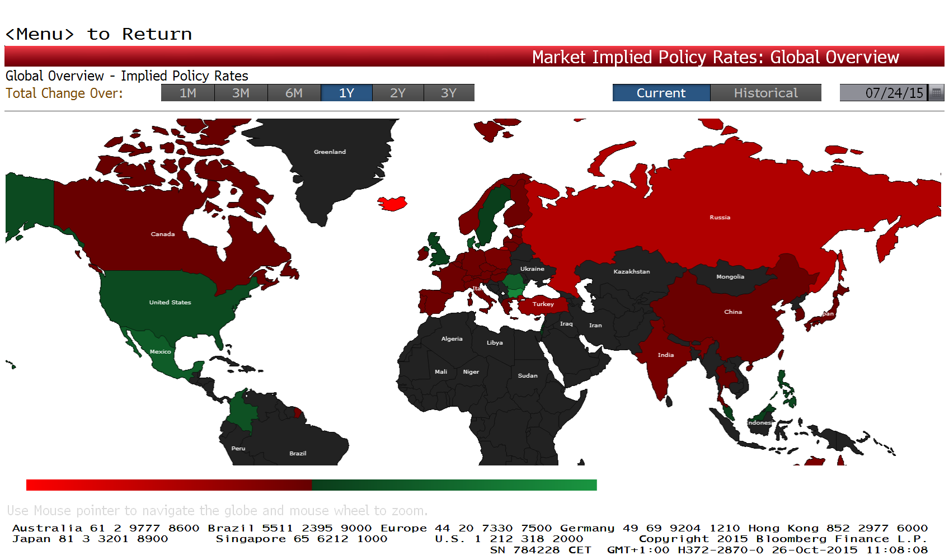Click Libya on the map
This screenshot has height=560, width=949.
(x=495, y=343)
